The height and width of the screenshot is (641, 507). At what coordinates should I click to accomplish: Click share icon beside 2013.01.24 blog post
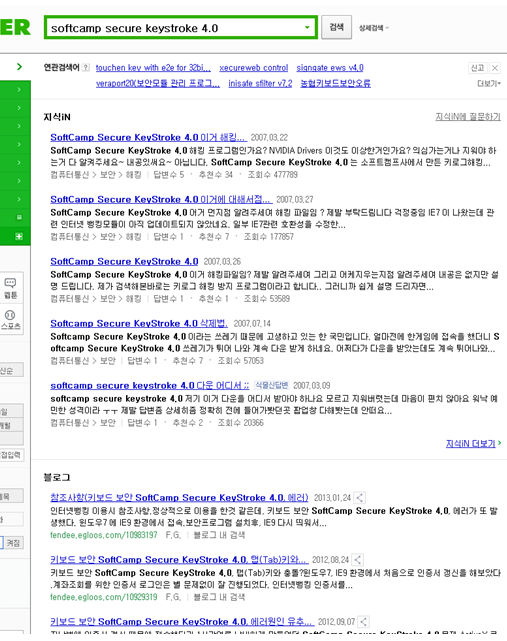click(x=359, y=498)
